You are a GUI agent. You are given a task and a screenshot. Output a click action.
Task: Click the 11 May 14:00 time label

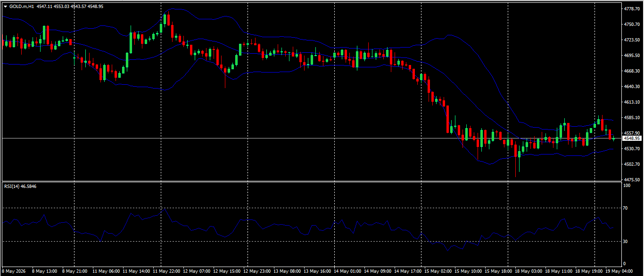coord(136,271)
